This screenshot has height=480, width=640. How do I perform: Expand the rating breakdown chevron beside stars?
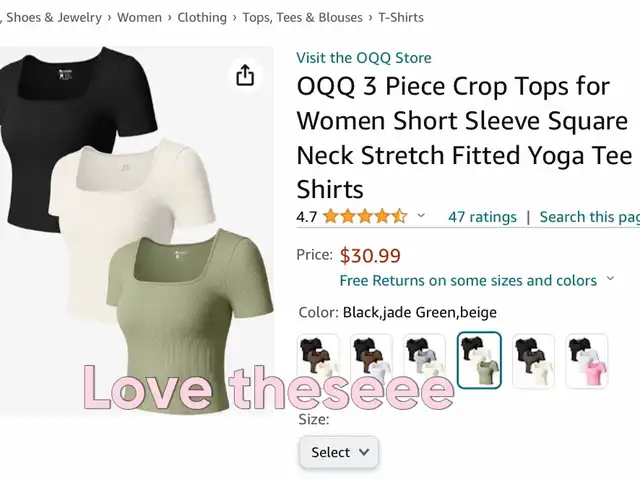pos(421,215)
